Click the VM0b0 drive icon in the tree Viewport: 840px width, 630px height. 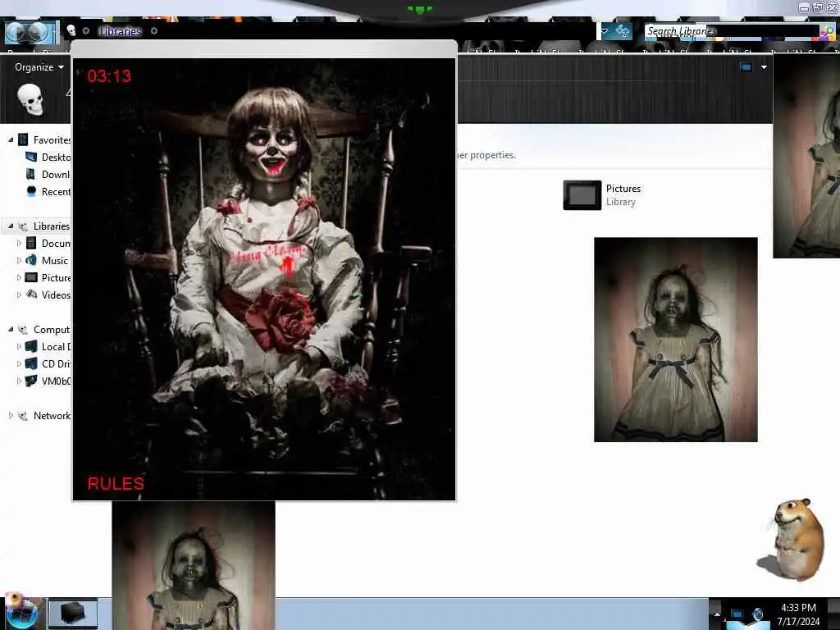32,381
